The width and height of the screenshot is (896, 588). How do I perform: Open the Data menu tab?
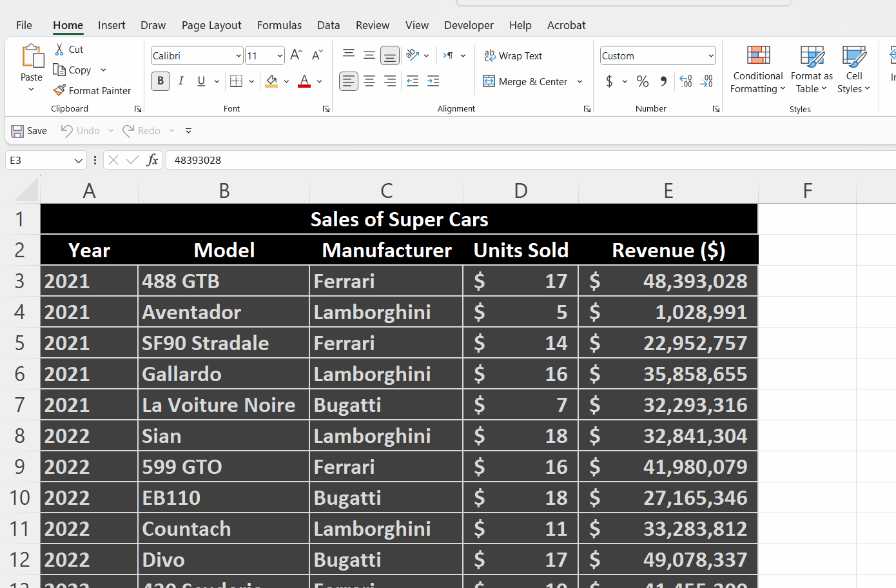(329, 25)
